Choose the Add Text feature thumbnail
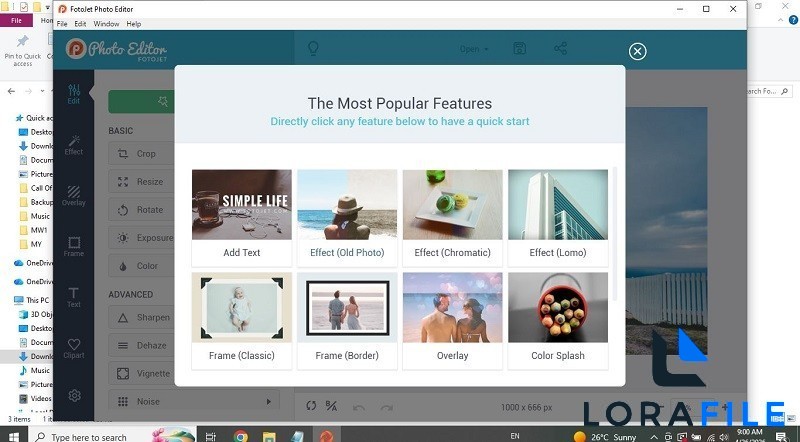The image size is (800, 442). pos(242,218)
